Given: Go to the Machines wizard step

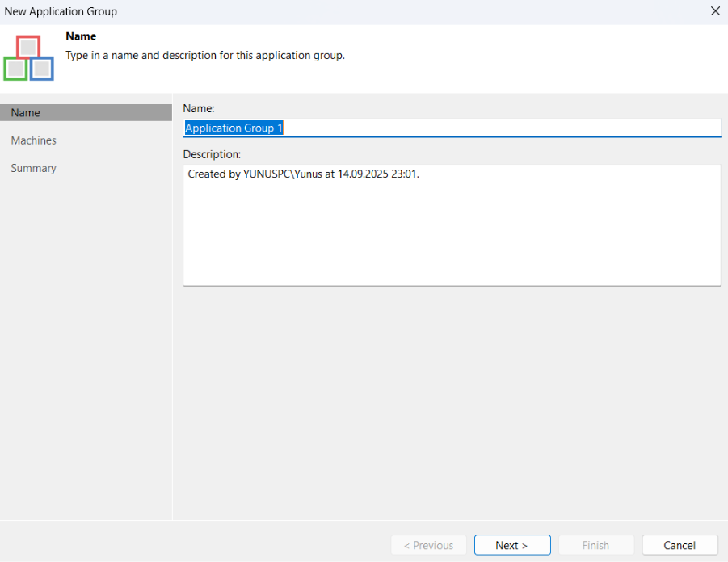Looking at the screenshot, I should pyautogui.click(x=34, y=140).
